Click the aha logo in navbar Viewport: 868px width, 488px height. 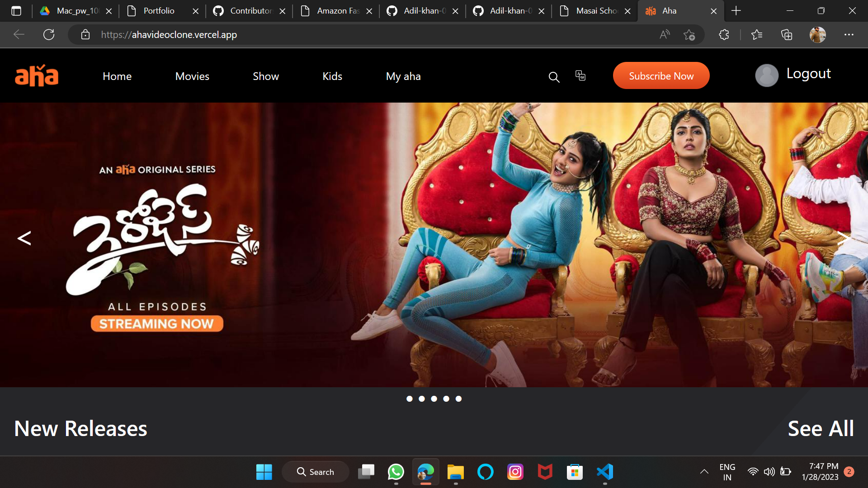point(36,75)
